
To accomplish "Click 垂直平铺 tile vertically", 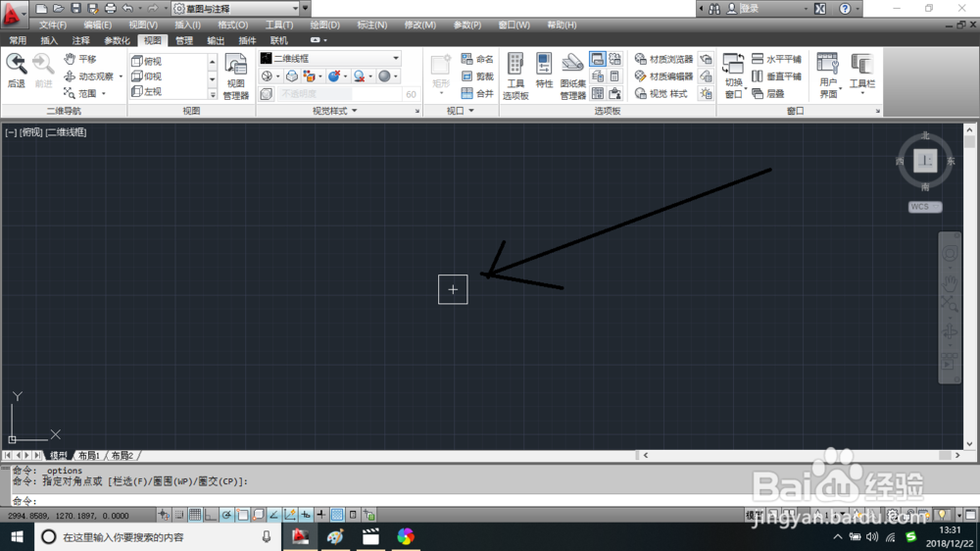I will pos(776,76).
